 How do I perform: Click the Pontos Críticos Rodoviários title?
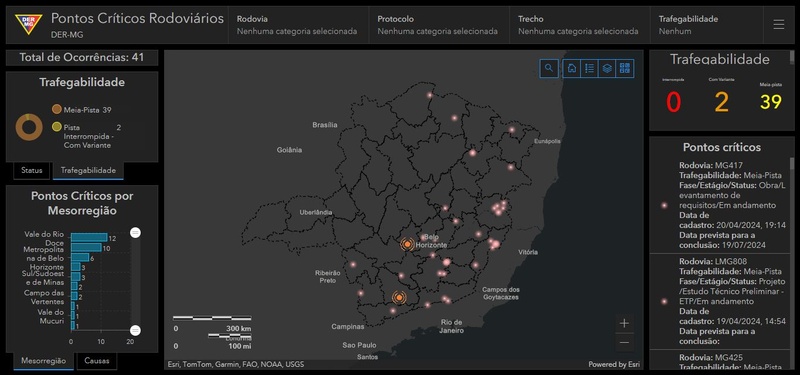click(x=137, y=19)
